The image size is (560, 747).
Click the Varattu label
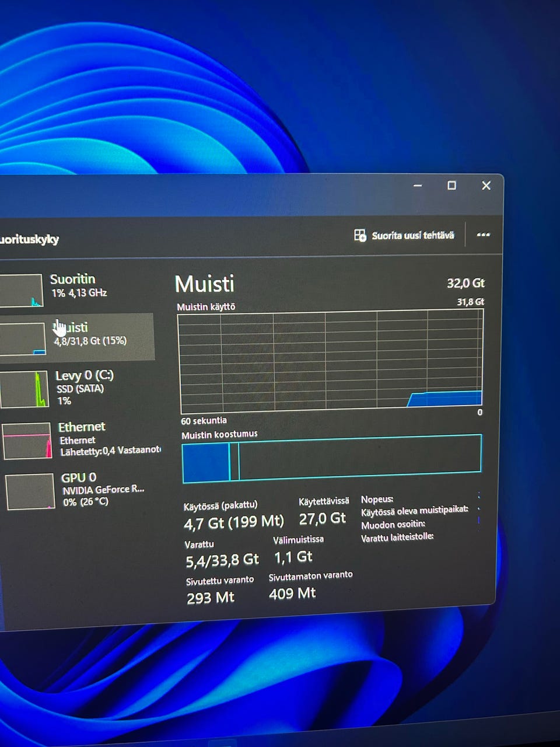[x=199, y=544]
